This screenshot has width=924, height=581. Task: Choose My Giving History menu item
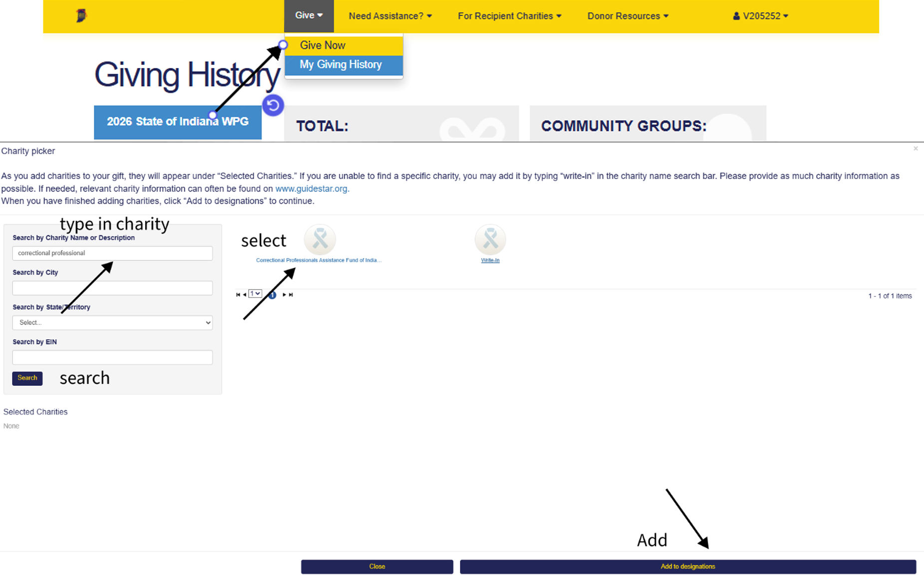click(x=343, y=65)
